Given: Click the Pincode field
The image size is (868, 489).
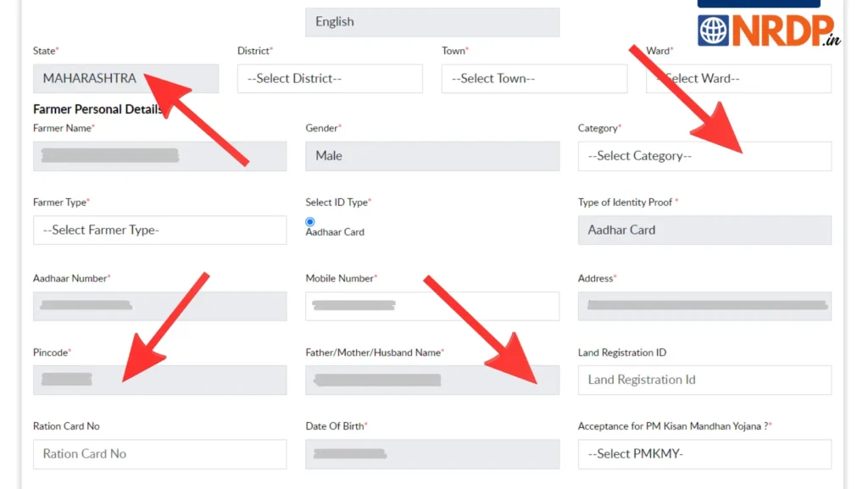Looking at the screenshot, I should (x=159, y=380).
